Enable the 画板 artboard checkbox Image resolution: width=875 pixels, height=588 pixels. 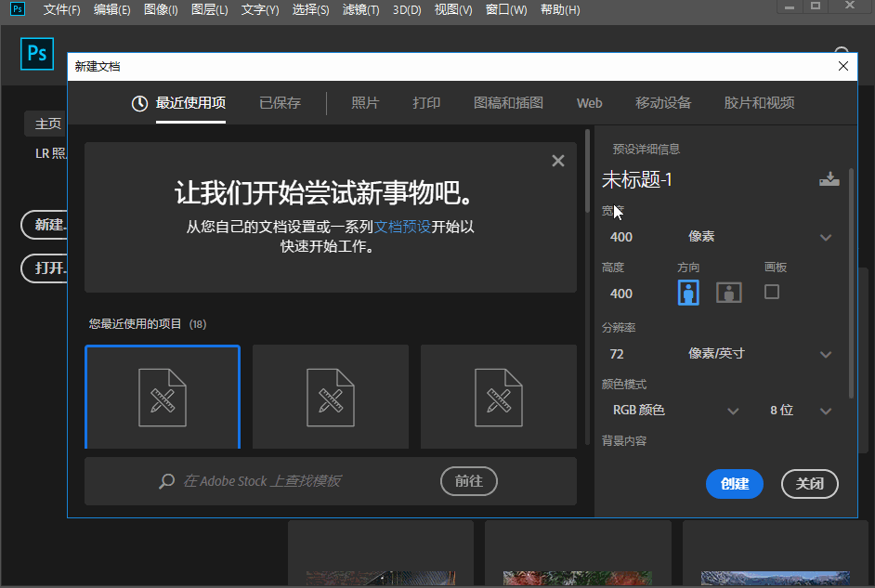point(771,292)
